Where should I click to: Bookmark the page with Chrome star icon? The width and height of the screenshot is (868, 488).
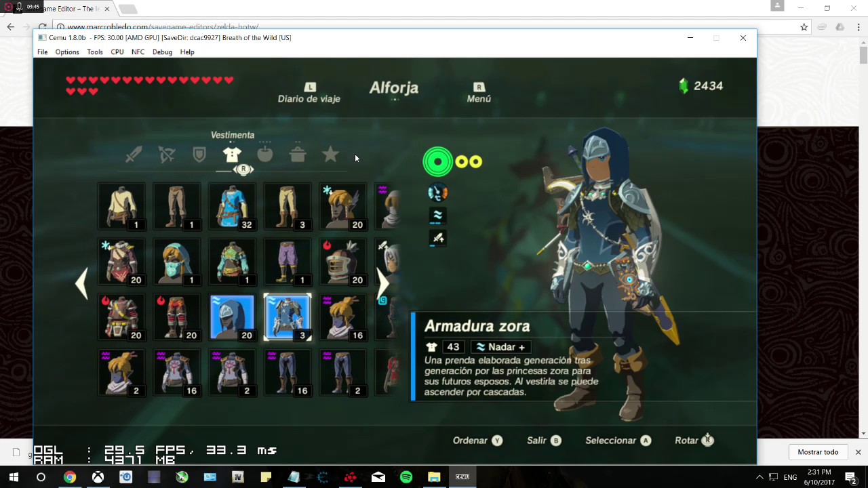pos(804,27)
